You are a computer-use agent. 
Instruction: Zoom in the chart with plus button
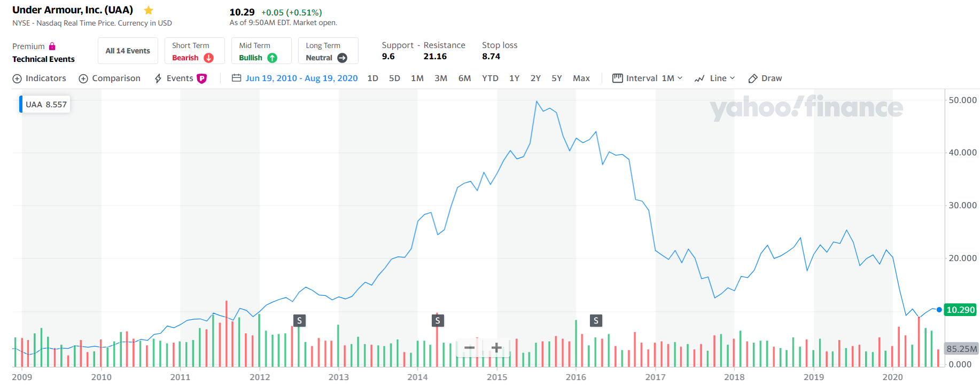[x=496, y=348]
